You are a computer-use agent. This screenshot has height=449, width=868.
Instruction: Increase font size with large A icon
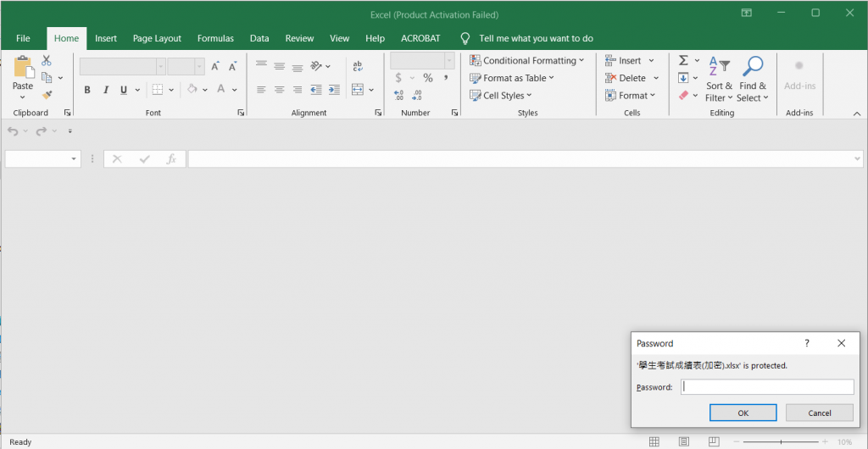[x=215, y=66]
